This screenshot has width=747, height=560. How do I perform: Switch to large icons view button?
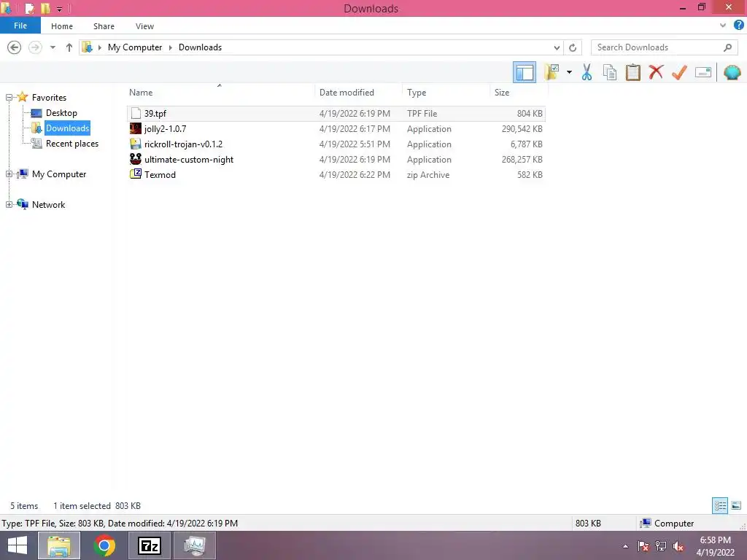click(x=735, y=505)
